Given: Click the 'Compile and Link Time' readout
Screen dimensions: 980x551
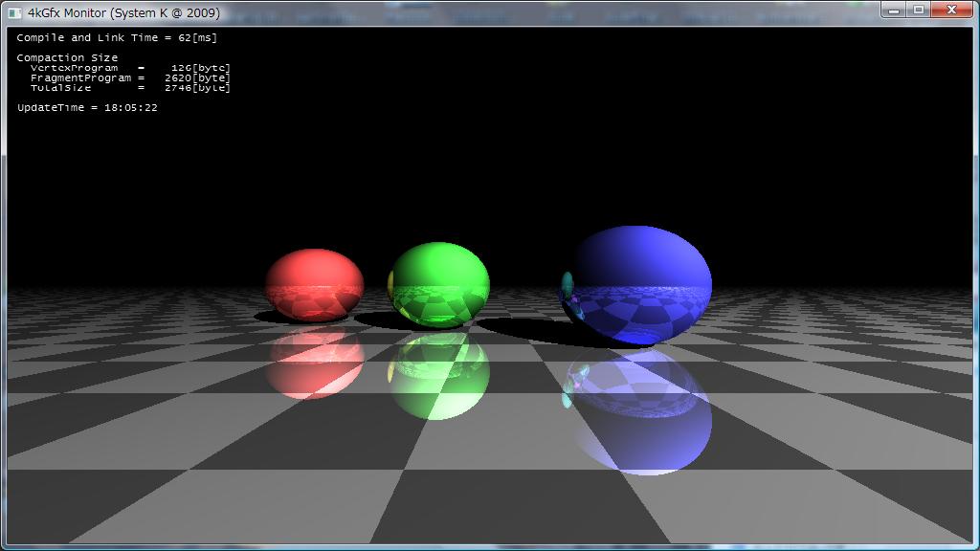Looking at the screenshot, I should tap(117, 37).
